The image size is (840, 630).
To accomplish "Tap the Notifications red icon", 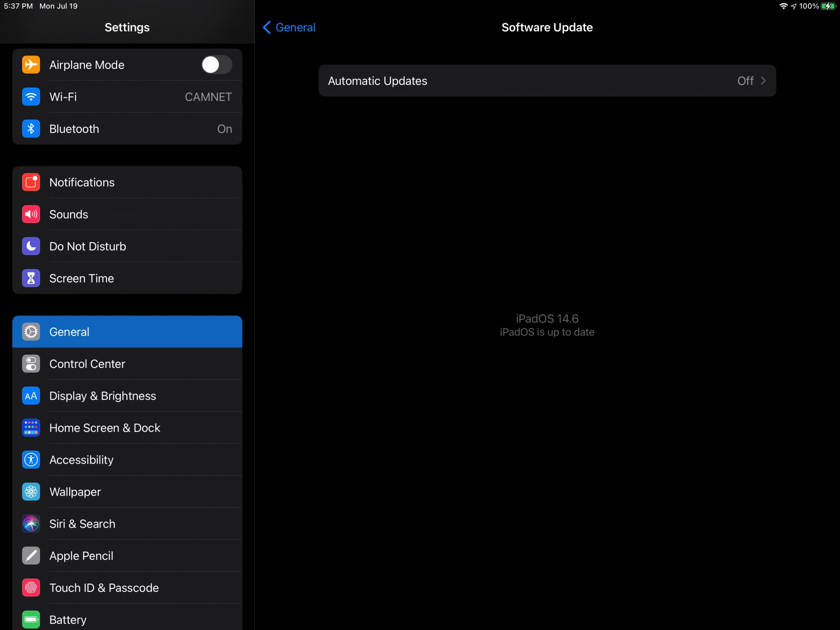I will click(31, 182).
